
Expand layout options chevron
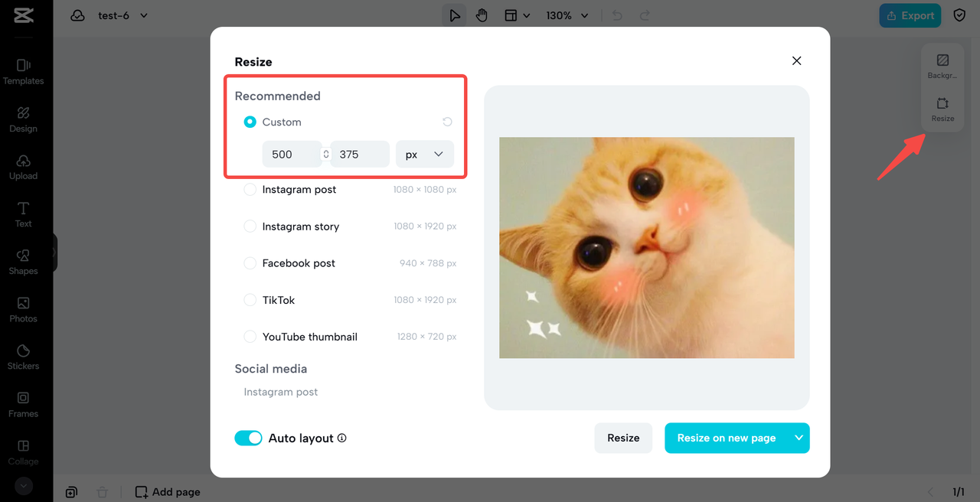527,16
